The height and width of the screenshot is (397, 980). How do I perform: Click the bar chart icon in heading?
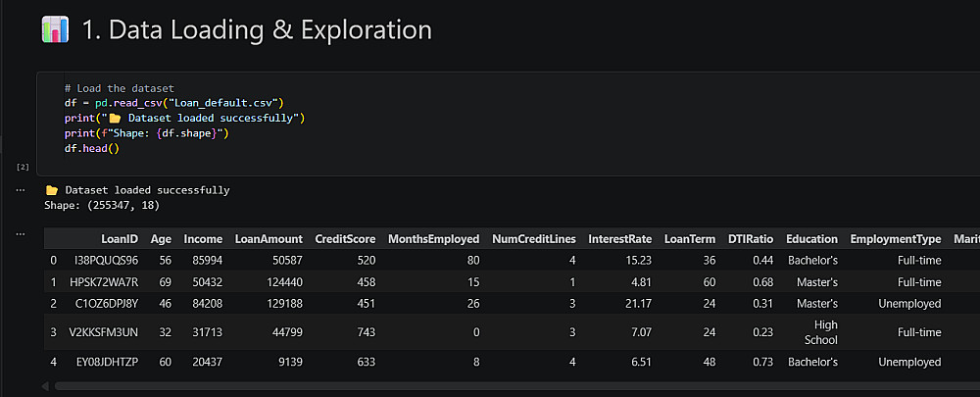click(55, 30)
